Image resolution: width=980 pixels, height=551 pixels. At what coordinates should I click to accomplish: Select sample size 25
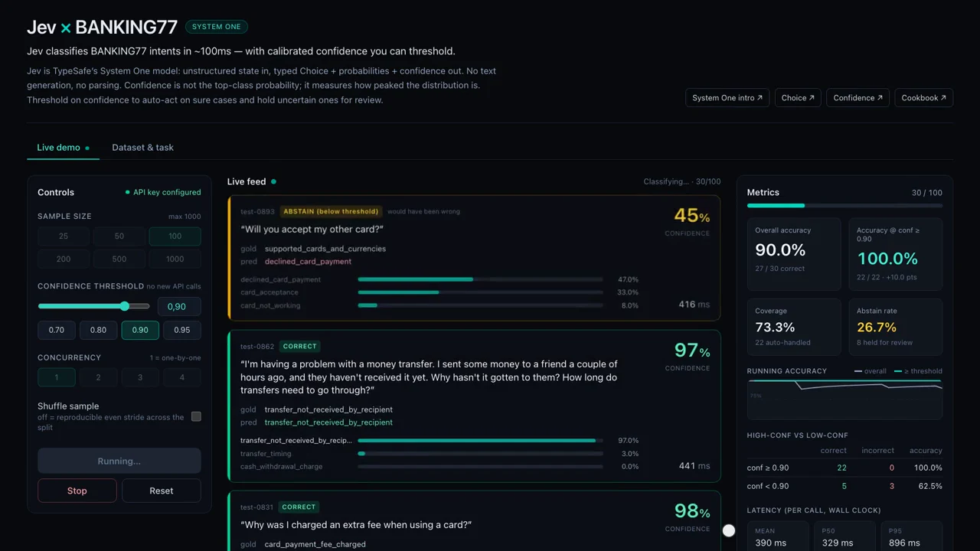(x=64, y=236)
